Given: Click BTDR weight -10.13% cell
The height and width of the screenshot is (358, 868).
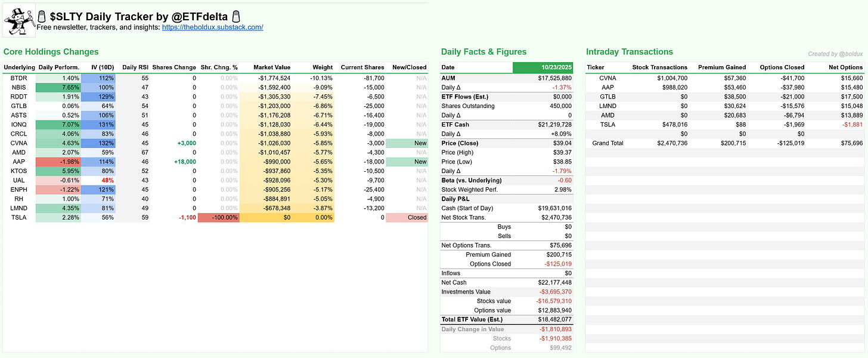Looking at the screenshot, I should 314,78.
